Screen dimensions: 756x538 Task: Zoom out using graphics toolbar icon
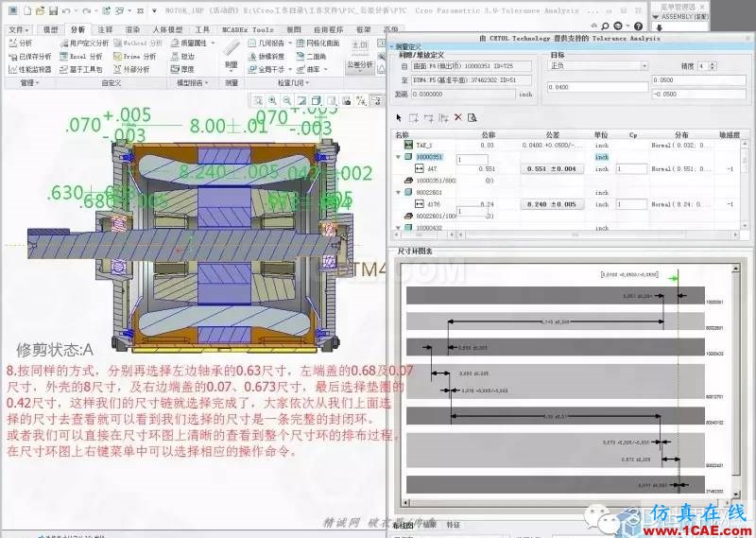tap(287, 100)
